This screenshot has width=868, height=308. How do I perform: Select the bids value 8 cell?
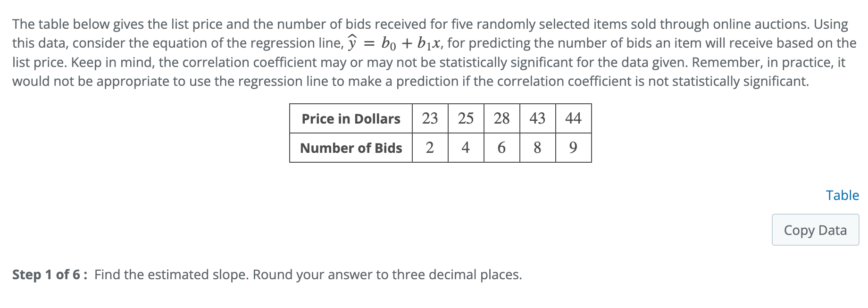pyautogui.click(x=537, y=148)
